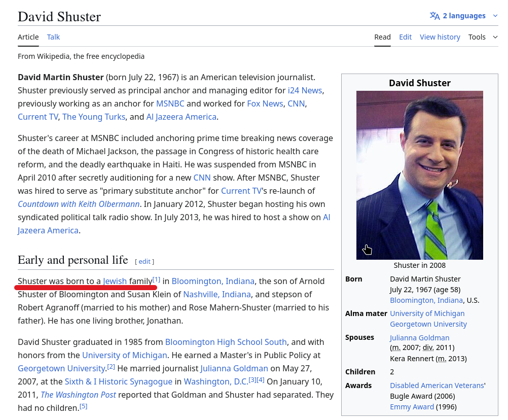The image size is (508, 420).
Task: Follow the Washington, D.C. link
Action: point(216,382)
